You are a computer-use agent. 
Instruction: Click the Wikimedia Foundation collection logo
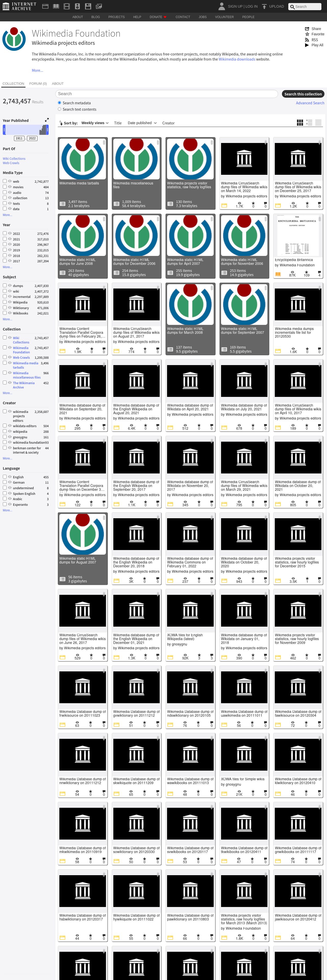pos(14,39)
